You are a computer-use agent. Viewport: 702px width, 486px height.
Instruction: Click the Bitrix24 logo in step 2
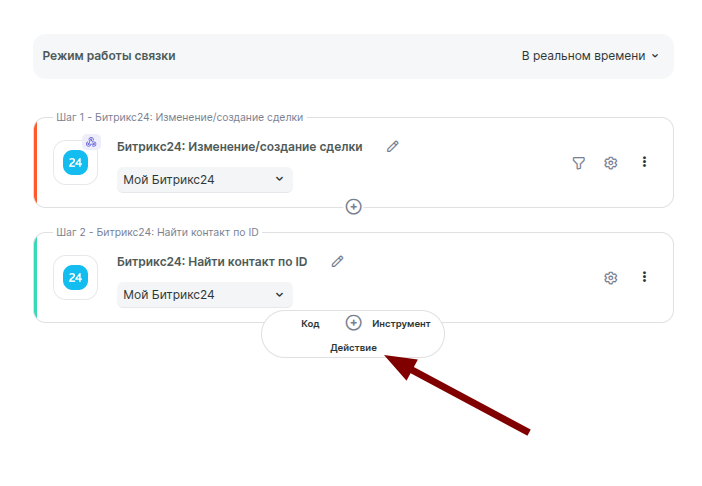75,277
